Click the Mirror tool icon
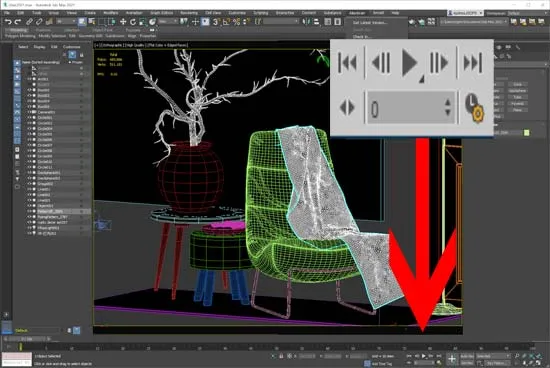 [x=306, y=22]
